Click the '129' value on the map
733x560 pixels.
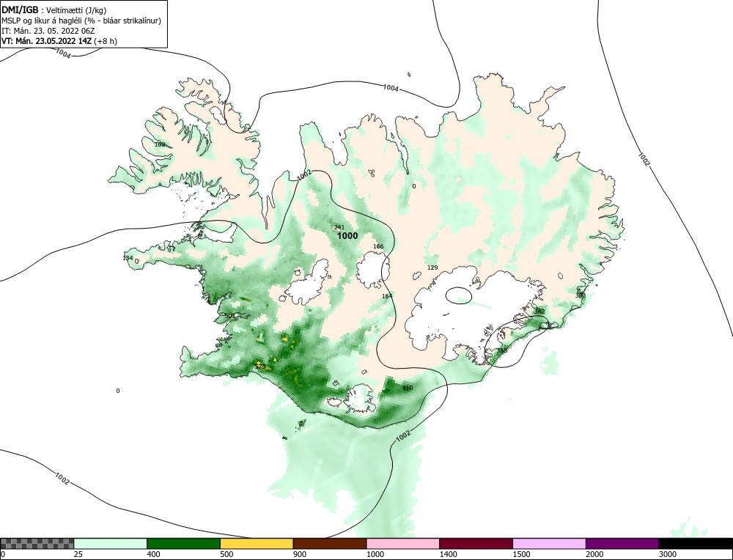[x=433, y=268]
